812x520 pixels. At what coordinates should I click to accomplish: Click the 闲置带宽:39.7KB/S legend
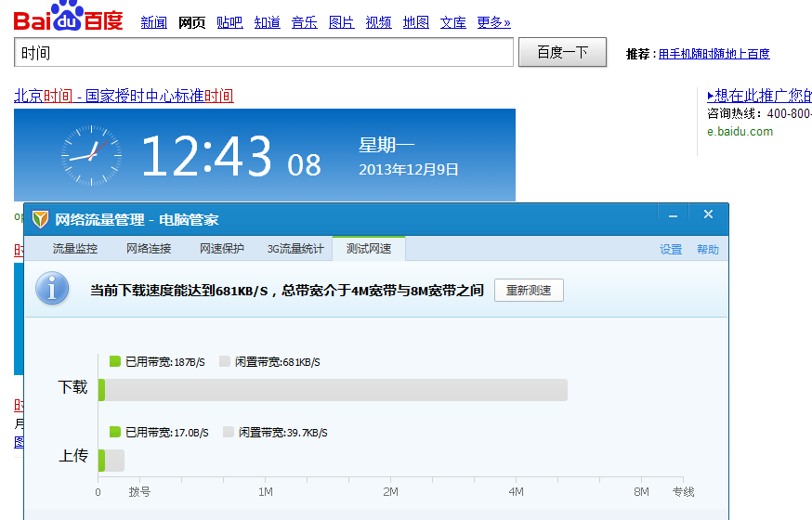click(276, 432)
